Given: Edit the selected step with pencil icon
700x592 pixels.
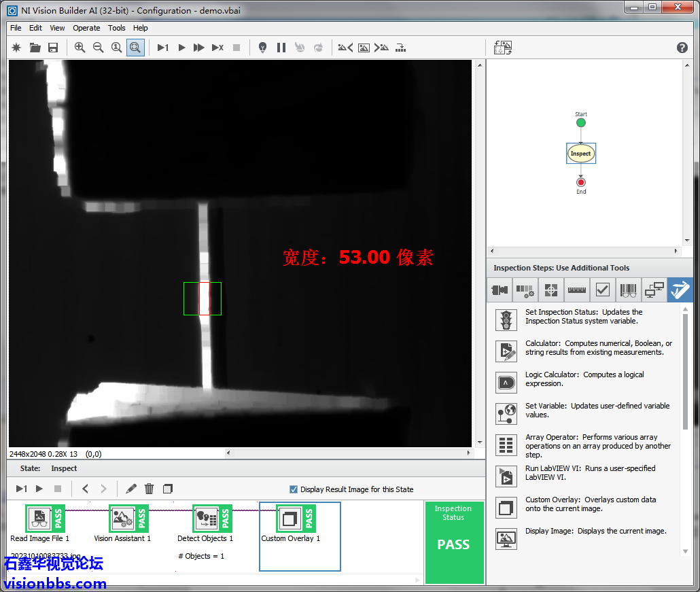Looking at the screenshot, I should (x=131, y=489).
